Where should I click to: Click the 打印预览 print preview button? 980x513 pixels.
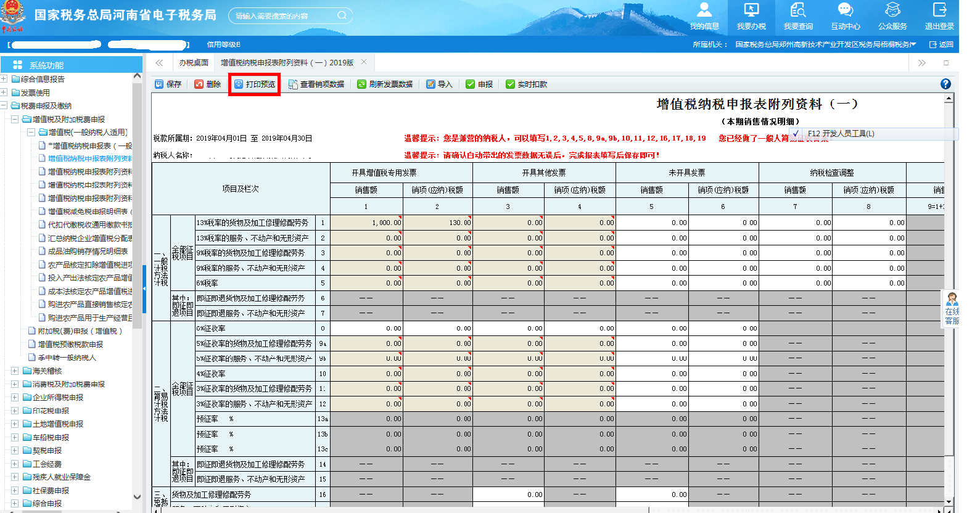click(255, 84)
